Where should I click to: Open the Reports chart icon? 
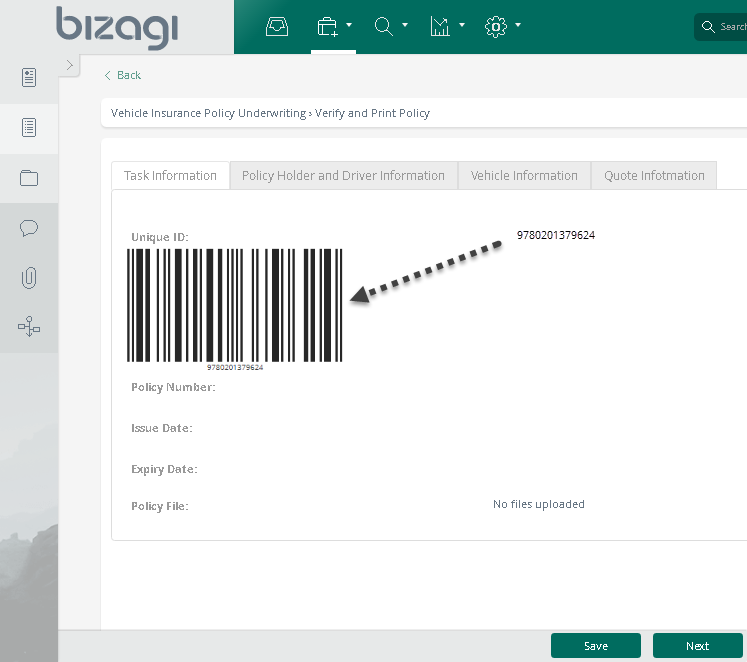pos(440,26)
